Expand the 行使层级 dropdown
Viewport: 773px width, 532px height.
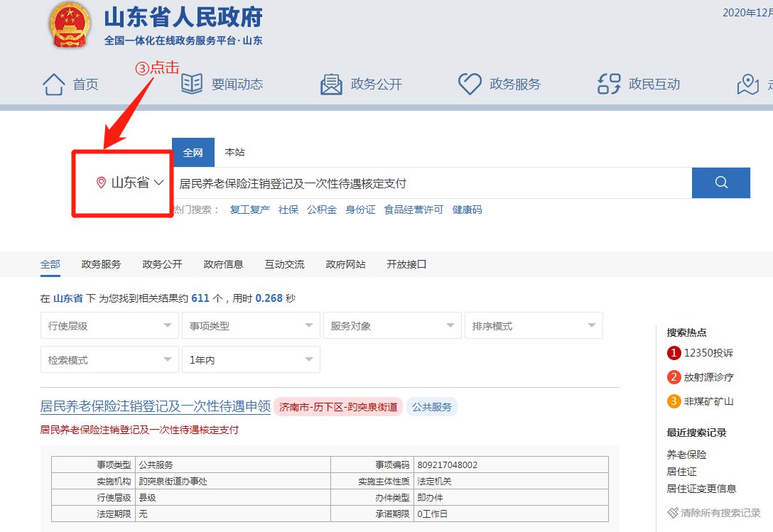(x=109, y=326)
